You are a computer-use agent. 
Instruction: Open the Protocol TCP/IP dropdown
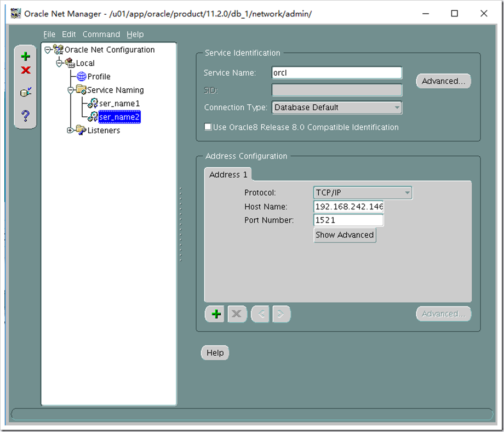pos(407,192)
